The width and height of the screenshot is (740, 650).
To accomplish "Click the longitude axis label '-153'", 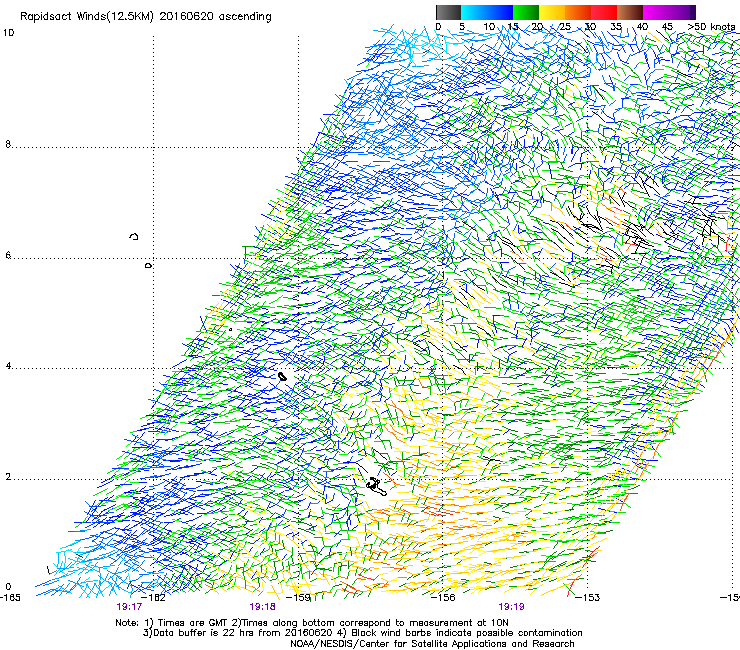I will [588, 598].
